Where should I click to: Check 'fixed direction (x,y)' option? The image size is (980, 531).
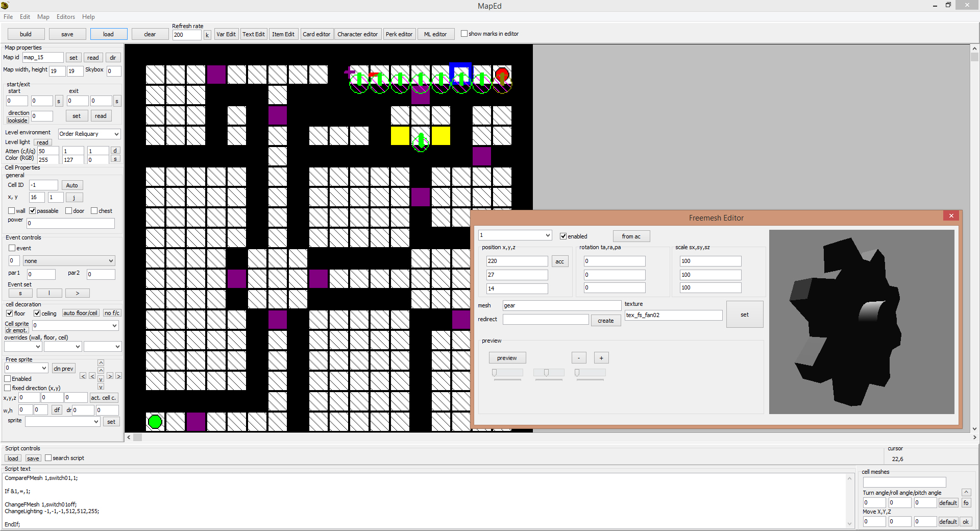pos(8,388)
